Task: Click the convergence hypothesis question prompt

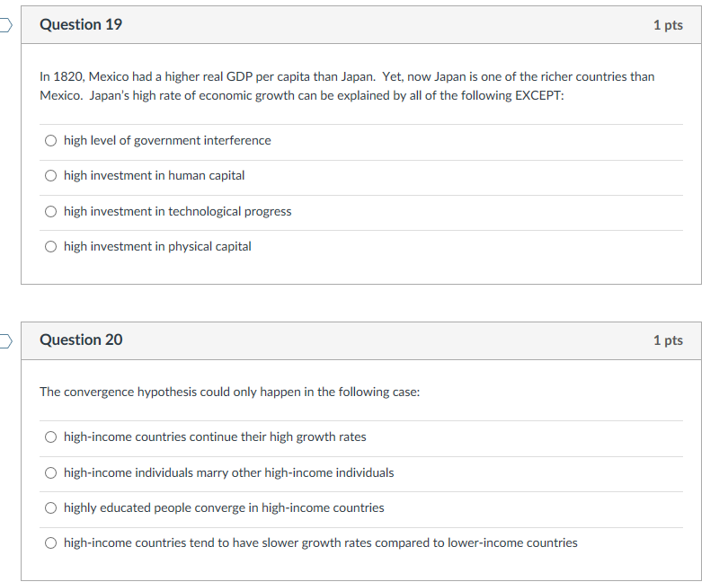Action: (230, 392)
